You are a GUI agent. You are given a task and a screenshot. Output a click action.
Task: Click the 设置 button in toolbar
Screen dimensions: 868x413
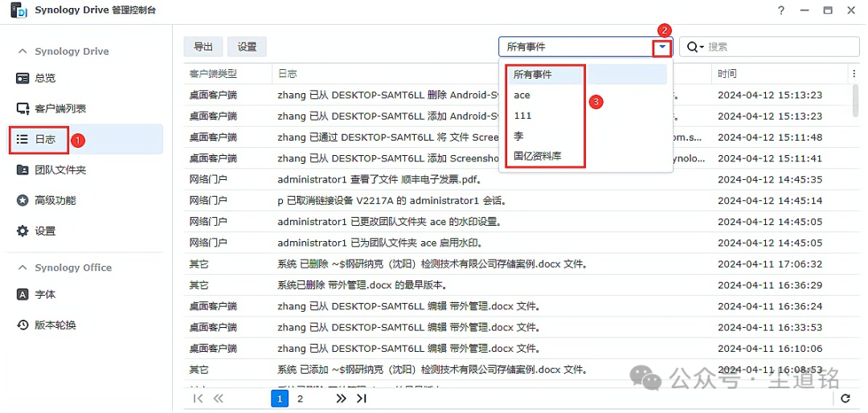coord(247,47)
